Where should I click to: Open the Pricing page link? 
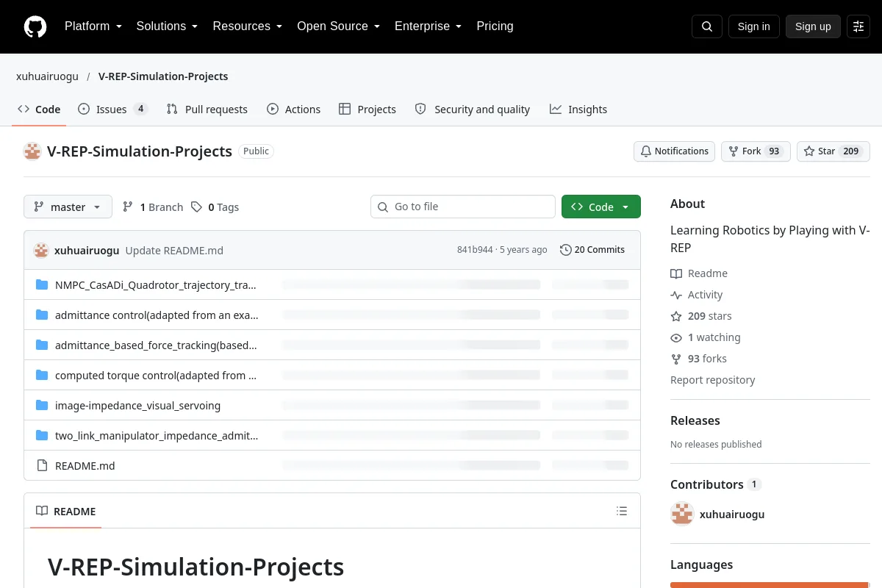[495, 26]
